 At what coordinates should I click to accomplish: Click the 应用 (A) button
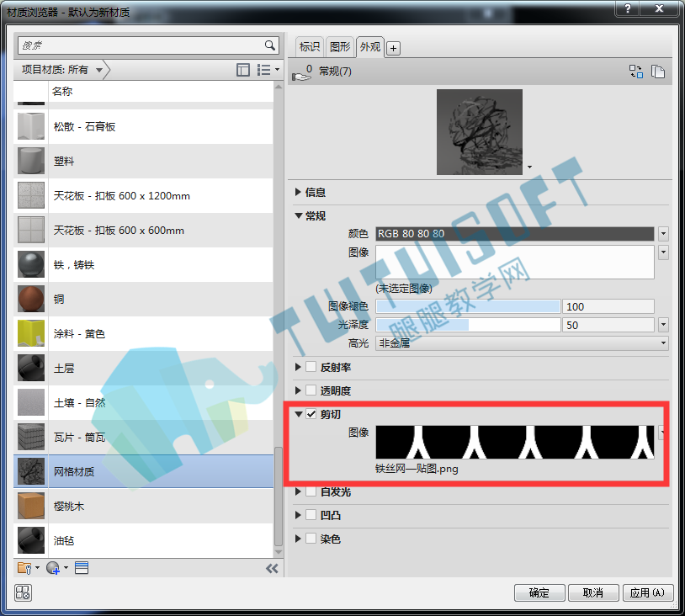pyautogui.click(x=648, y=592)
